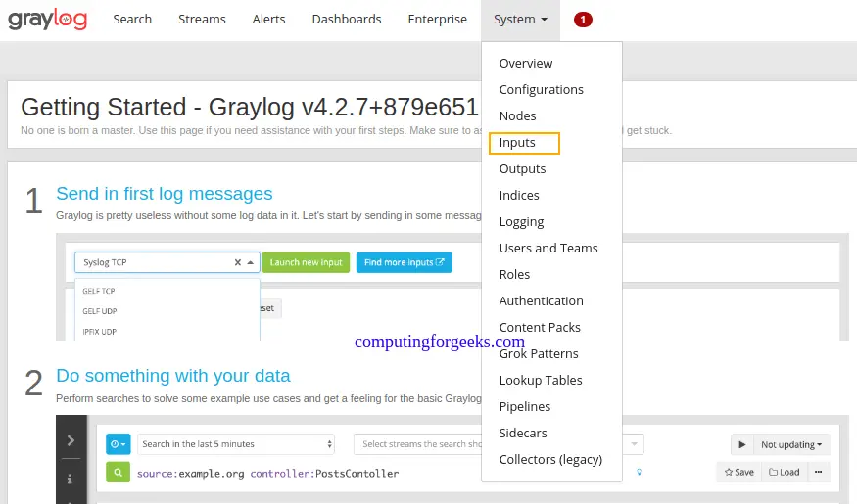Open Users and Teams page
The image size is (857, 504).
(x=548, y=249)
